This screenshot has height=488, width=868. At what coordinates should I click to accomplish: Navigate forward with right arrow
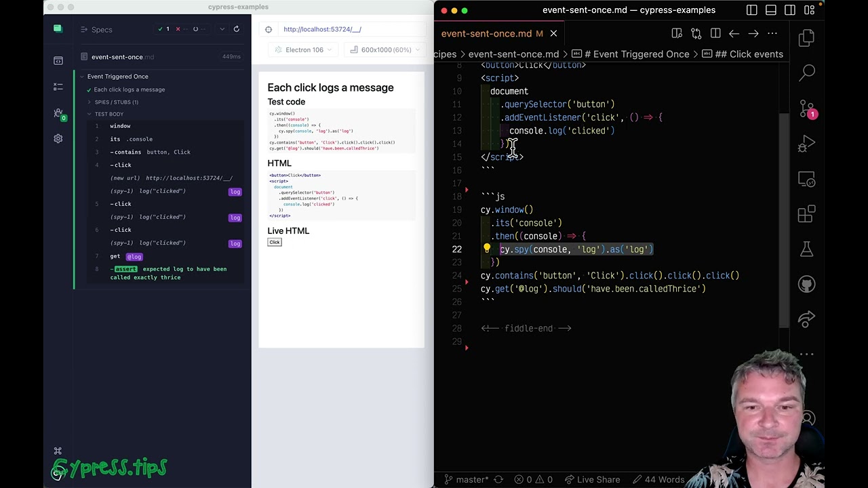coord(753,33)
